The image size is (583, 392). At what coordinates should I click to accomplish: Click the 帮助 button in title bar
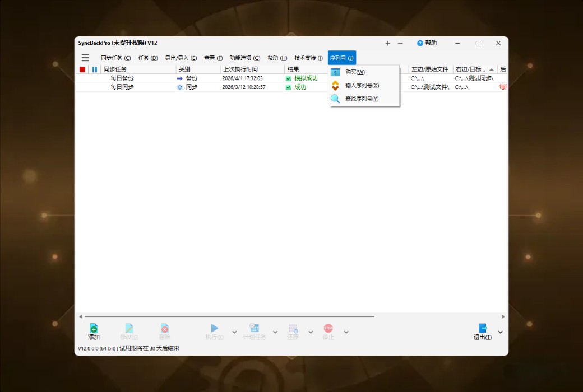click(x=427, y=43)
